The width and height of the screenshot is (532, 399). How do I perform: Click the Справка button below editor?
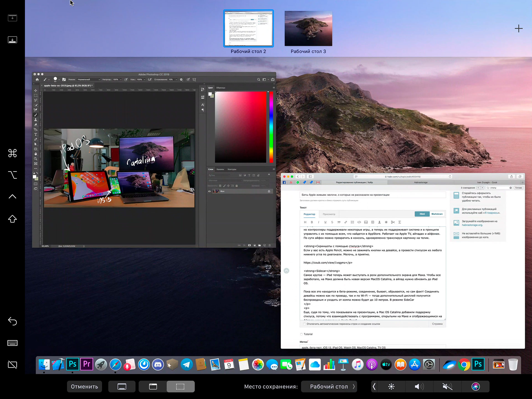click(437, 324)
